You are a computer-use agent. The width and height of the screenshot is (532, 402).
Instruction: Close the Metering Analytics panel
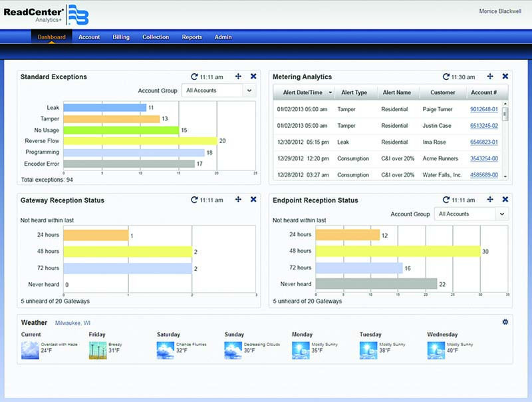pos(505,77)
